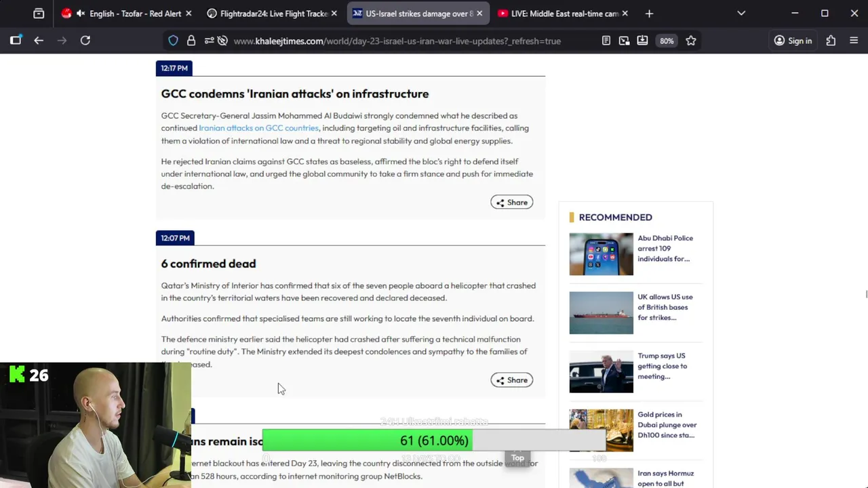Image resolution: width=868 pixels, height=488 pixels.
Task: Expand the list all tabs dropdown
Action: 741,14
